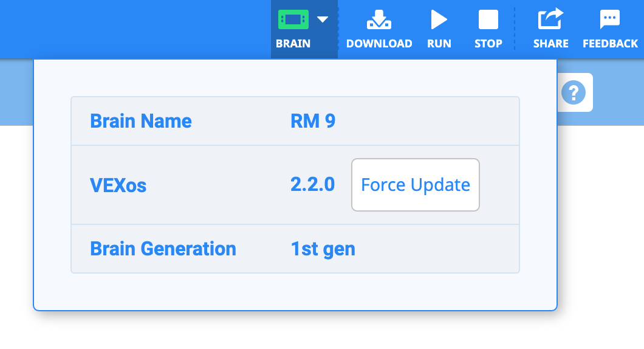
Task: Click the green Brain icon
Action: pos(293,19)
